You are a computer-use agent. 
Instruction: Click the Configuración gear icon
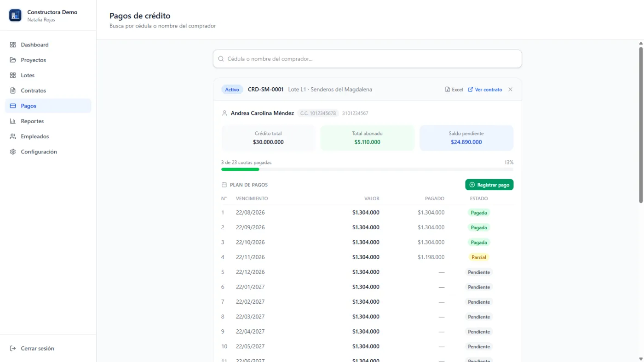(13, 152)
